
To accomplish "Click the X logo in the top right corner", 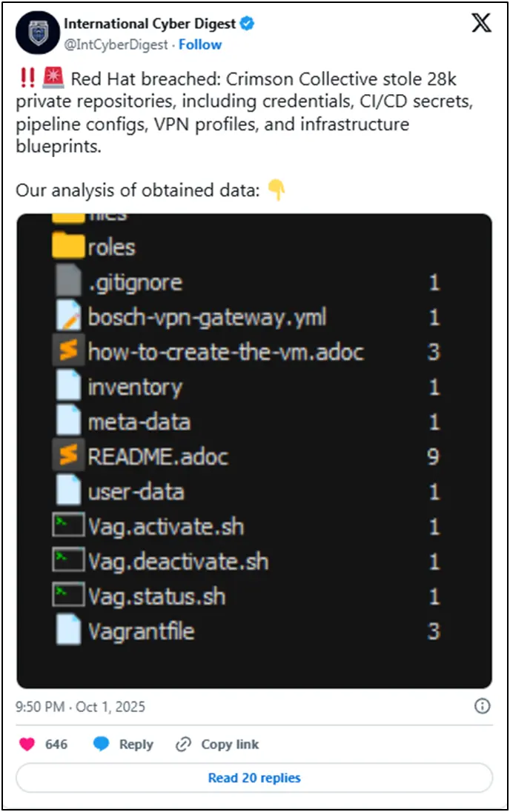I will tap(480, 23).
